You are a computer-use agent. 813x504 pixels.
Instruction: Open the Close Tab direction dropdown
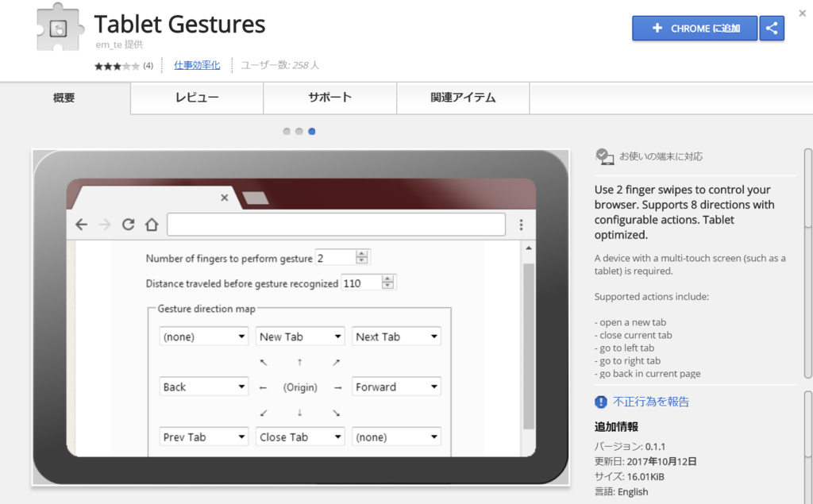(300, 437)
